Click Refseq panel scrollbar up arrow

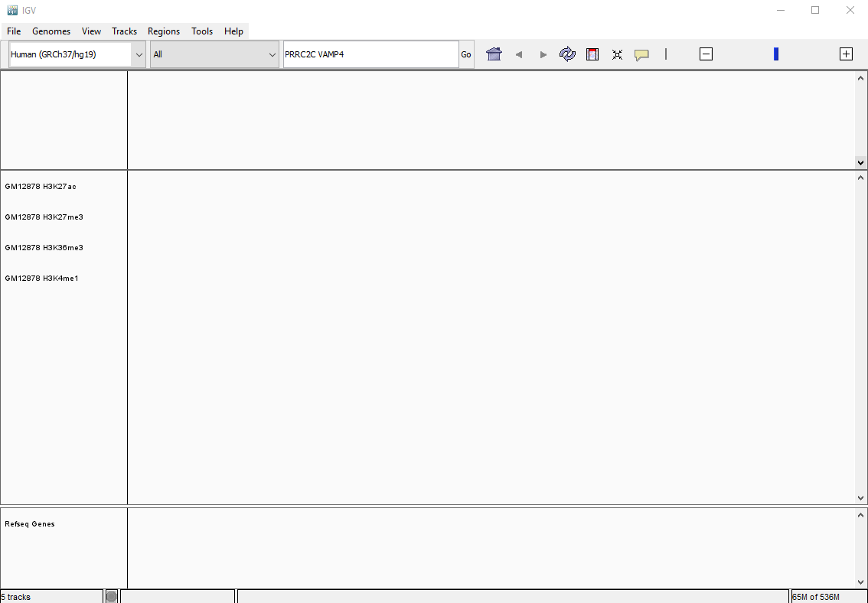pyautogui.click(x=860, y=515)
